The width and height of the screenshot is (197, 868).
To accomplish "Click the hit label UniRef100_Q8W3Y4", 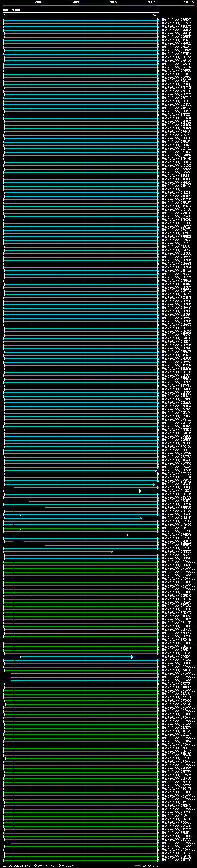I will (177, 47).
